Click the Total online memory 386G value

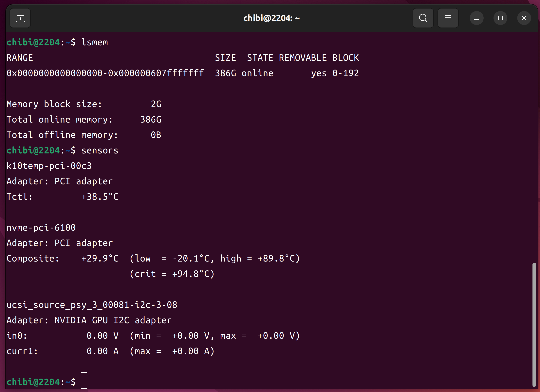point(151,120)
